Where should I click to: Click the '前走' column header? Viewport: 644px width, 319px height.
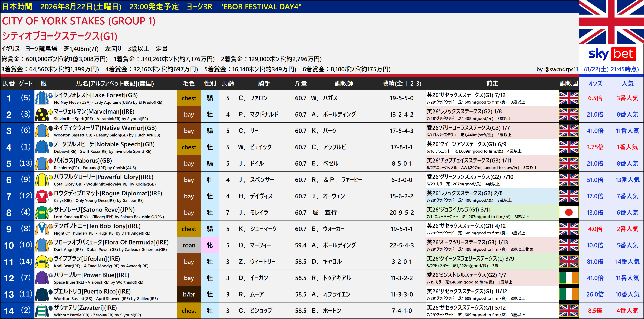[492, 83]
